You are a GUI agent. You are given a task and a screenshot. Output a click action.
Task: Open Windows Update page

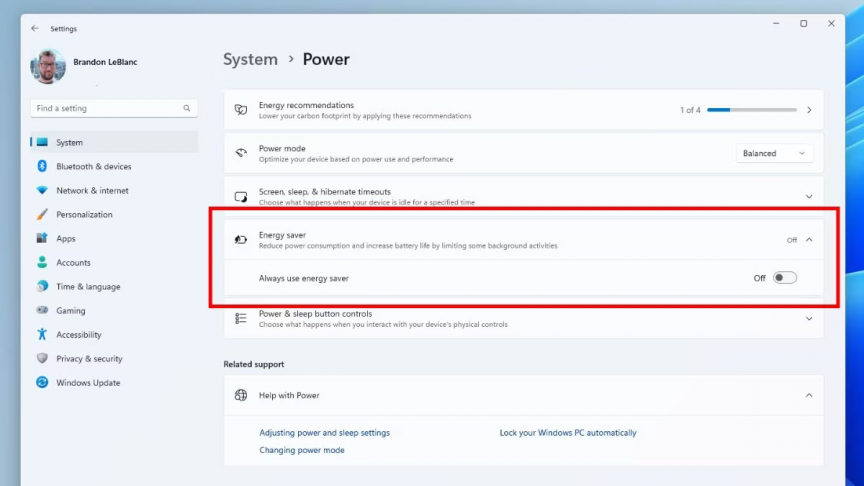(88, 382)
